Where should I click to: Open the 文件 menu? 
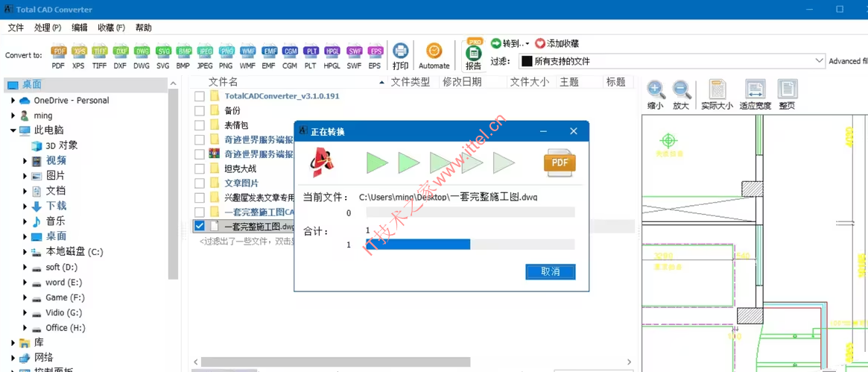[16, 28]
